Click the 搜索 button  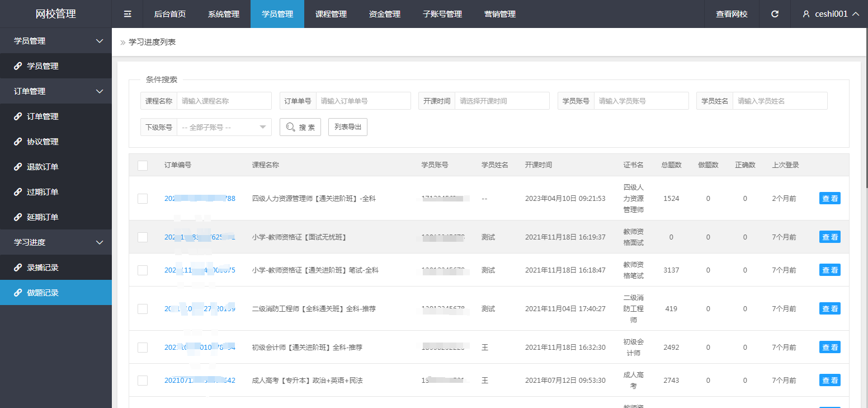click(300, 127)
